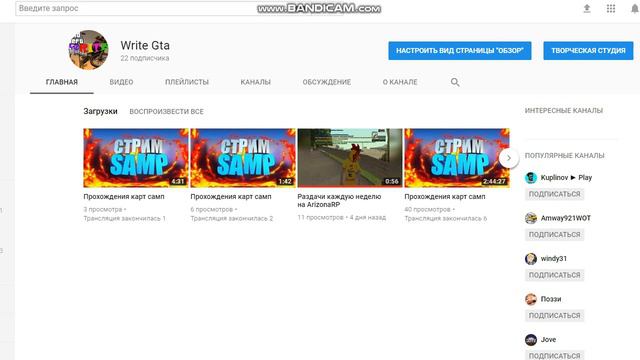Click windy31 channel name
Image resolution: width=640 pixels, height=360 pixels.
(x=553, y=258)
